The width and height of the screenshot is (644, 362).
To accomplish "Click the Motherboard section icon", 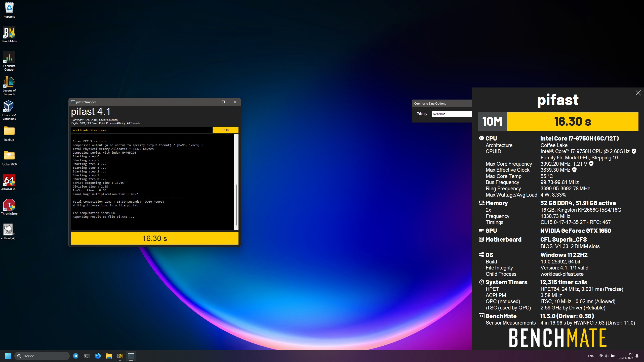I will click(x=481, y=239).
